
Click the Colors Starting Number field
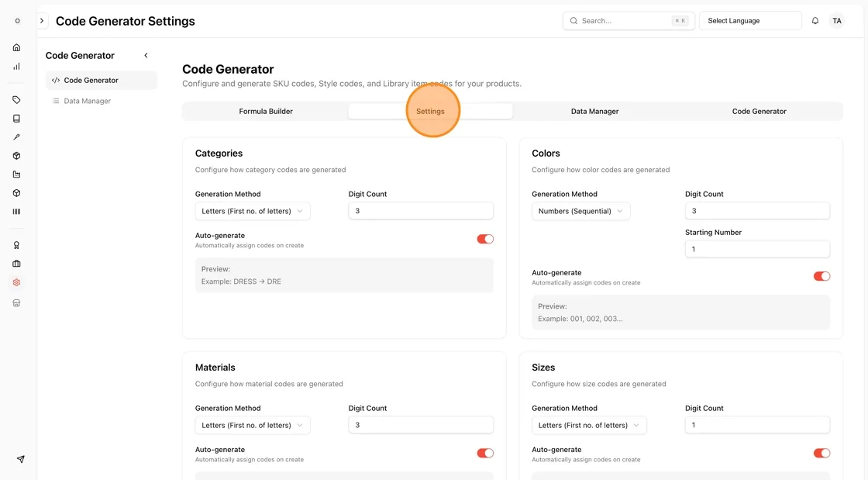757,249
